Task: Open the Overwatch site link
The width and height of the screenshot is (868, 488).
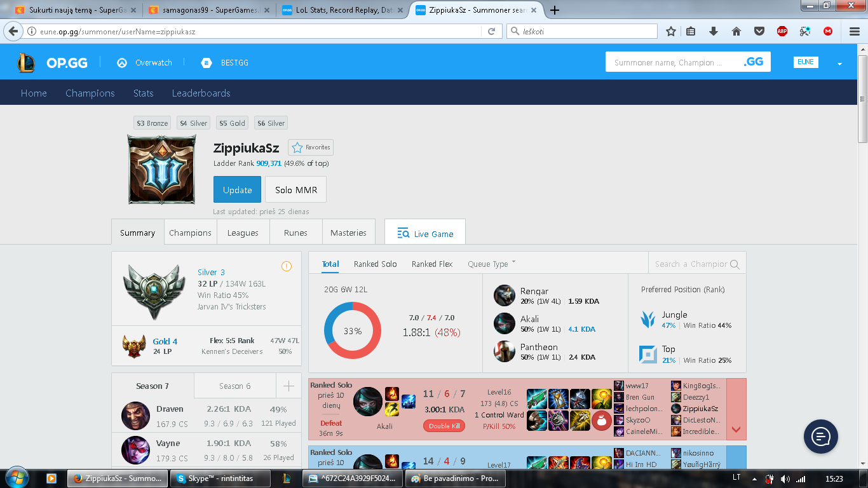Action: coord(144,62)
